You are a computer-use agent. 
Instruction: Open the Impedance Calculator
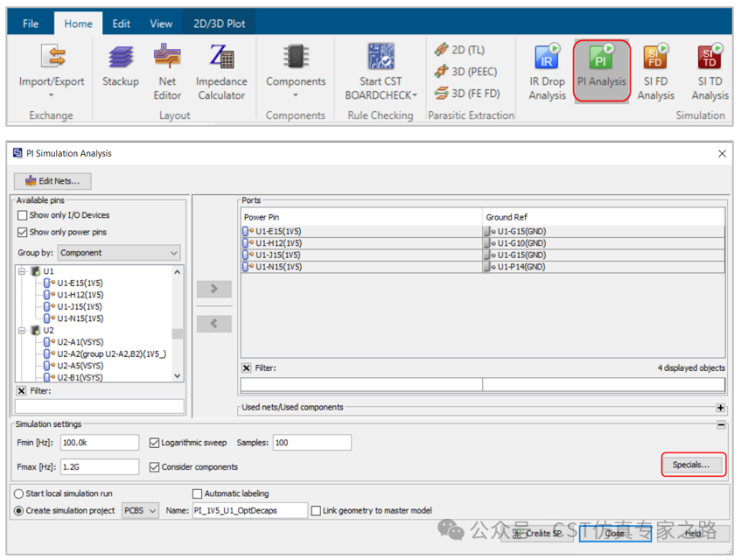point(221,71)
